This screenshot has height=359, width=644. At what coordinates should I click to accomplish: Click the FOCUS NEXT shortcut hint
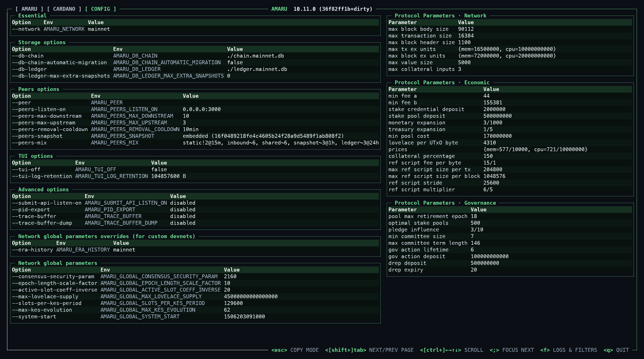pos(512,350)
